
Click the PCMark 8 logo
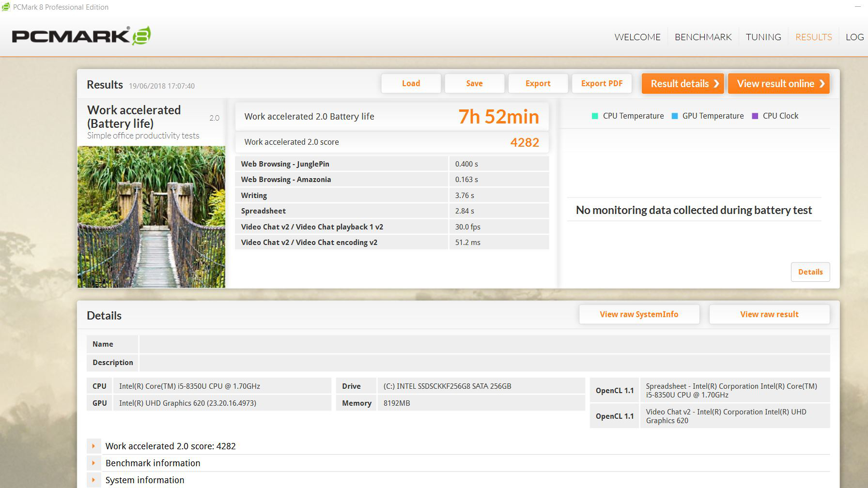click(x=81, y=36)
